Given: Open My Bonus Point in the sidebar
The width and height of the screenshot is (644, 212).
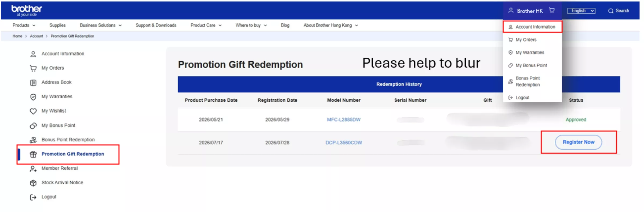Looking at the screenshot, I should pyautogui.click(x=58, y=125).
